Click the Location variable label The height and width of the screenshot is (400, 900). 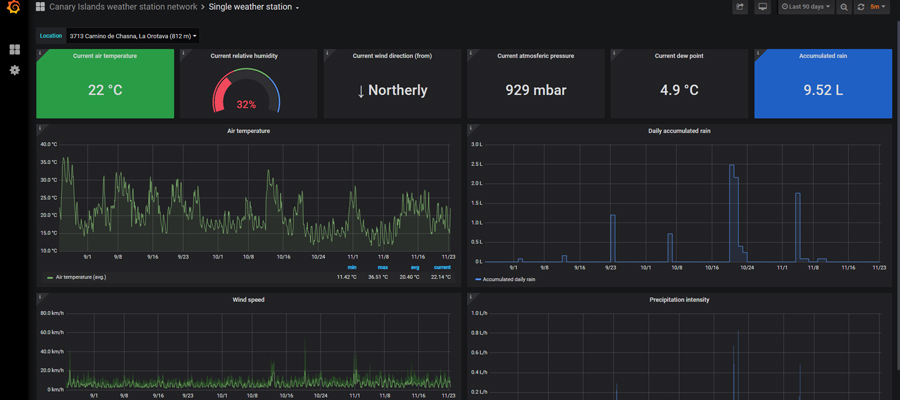pyautogui.click(x=51, y=36)
